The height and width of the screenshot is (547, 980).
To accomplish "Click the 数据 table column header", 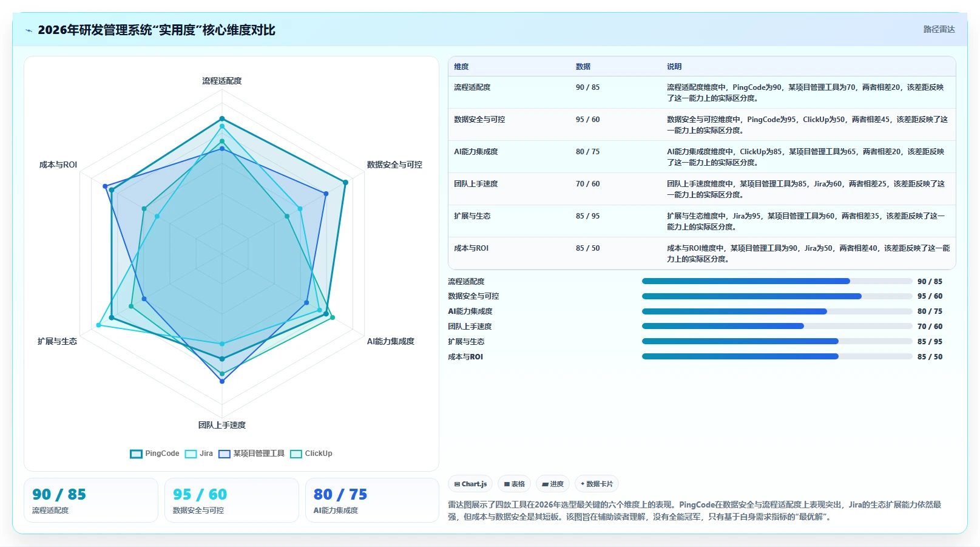I will [x=583, y=67].
